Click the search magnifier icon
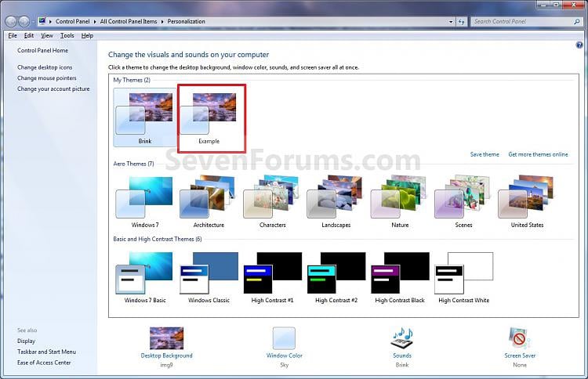 577,22
